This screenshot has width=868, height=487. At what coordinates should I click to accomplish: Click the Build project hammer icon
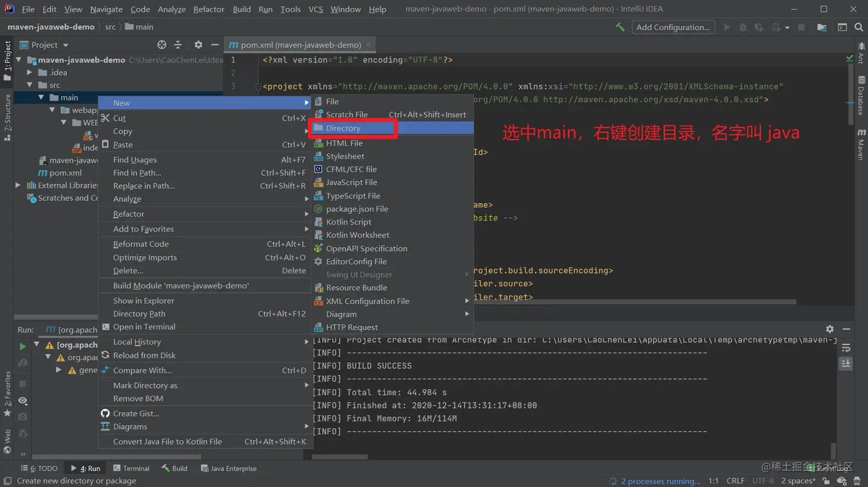(620, 27)
